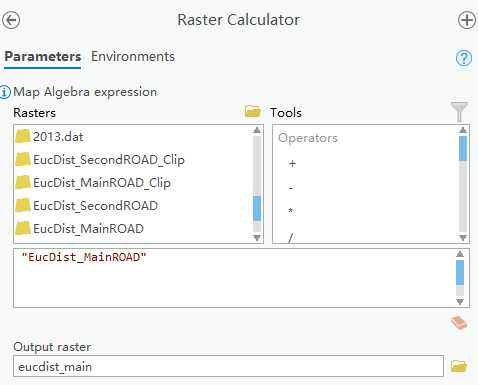The image size is (478, 385).
Task: Browse for the output raster folder
Action: tap(459, 366)
